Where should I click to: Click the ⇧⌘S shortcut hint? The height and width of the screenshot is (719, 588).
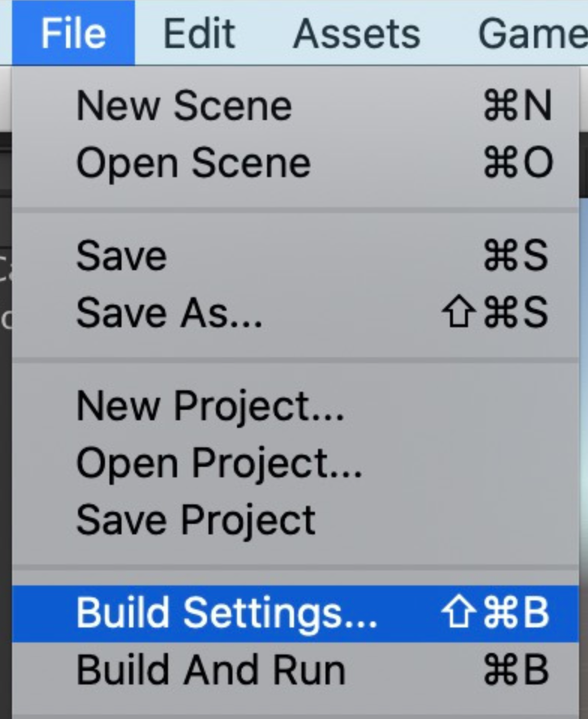tap(496, 313)
